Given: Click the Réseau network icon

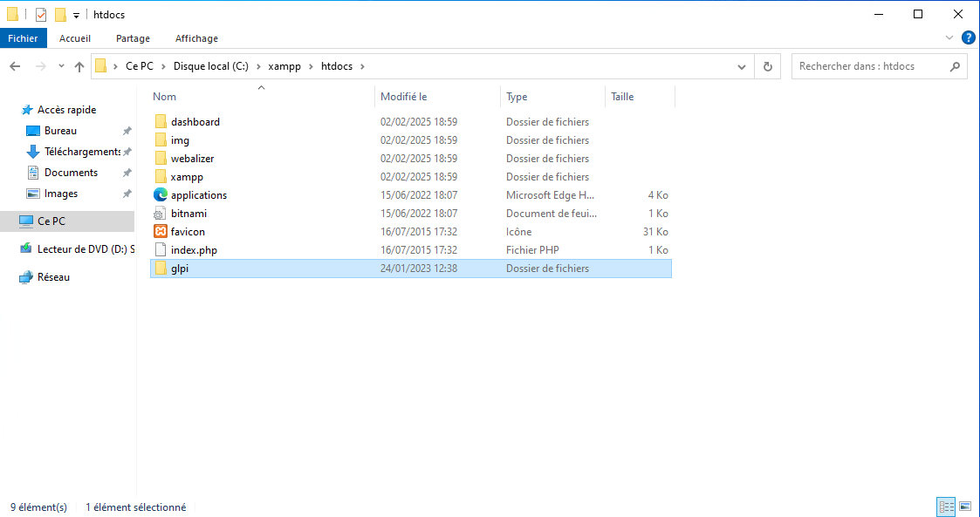Looking at the screenshot, I should coord(25,277).
